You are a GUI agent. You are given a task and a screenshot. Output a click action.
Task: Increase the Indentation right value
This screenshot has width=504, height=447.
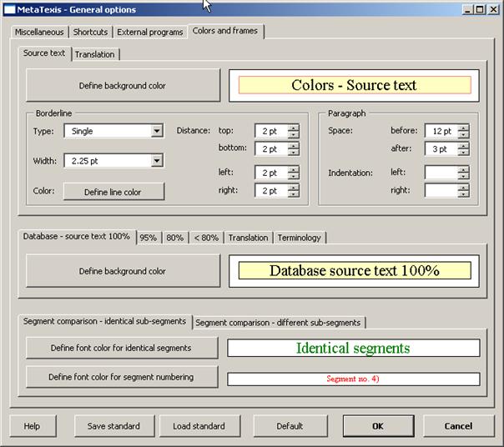[463, 188]
